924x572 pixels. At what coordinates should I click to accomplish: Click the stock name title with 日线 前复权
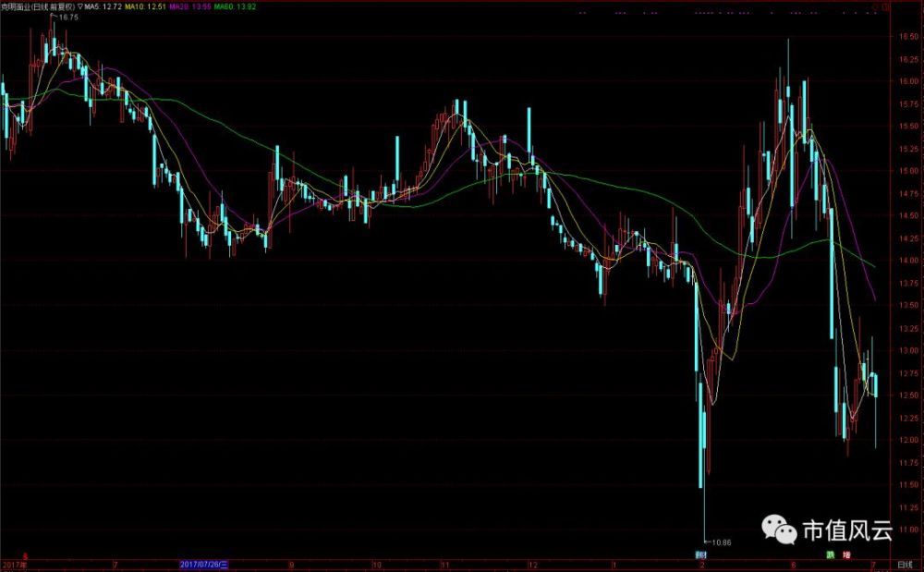38,7
